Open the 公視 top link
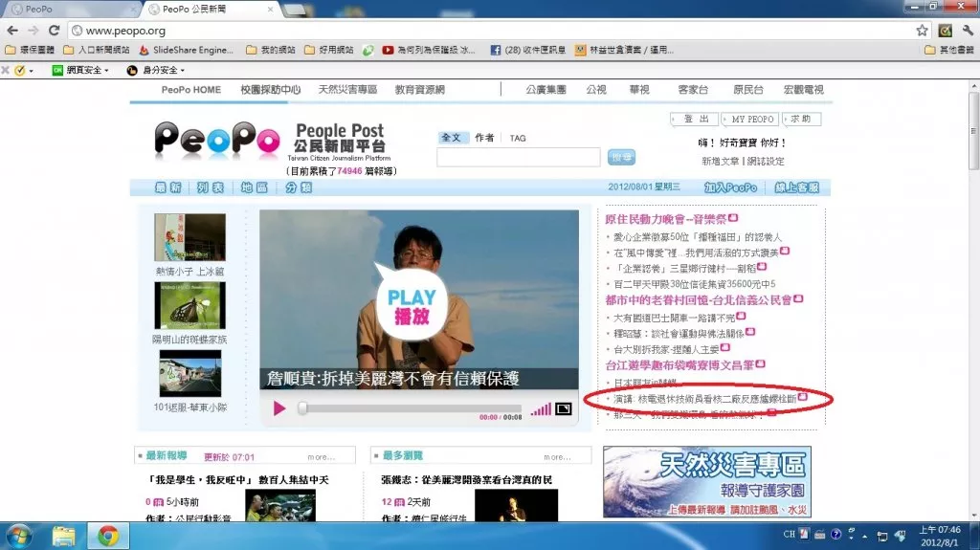Viewport: 980px width, 550px height. (596, 89)
